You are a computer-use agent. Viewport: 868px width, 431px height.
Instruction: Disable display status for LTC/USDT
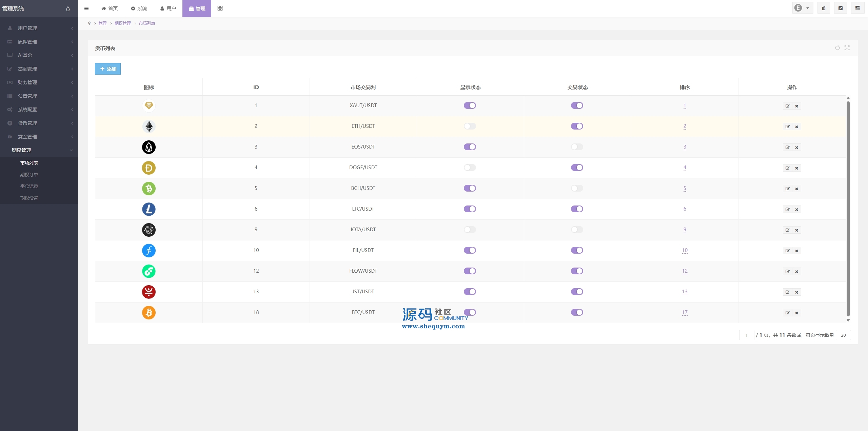[x=470, y=209]
